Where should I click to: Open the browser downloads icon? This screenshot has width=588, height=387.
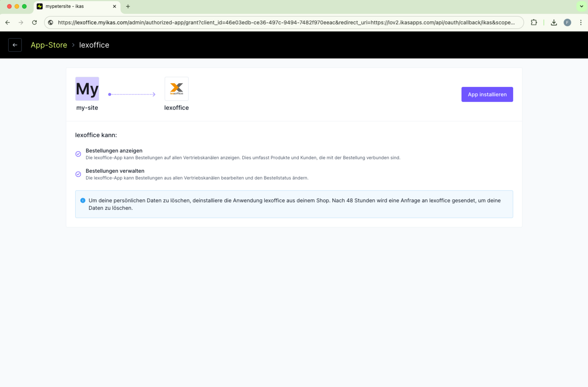click(x=554, y=23)
